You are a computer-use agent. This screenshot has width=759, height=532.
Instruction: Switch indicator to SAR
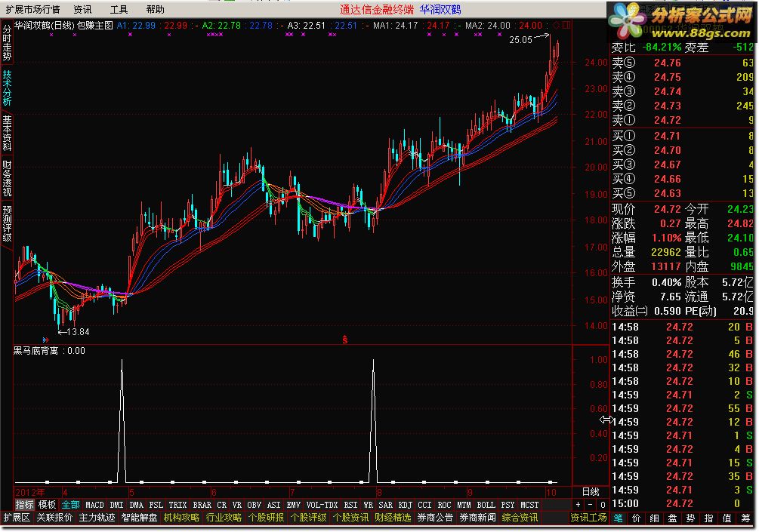point(385,504)
